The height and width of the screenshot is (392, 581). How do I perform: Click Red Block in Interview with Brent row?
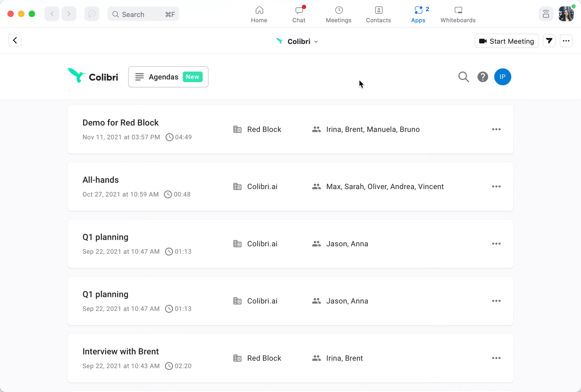tap(264, 358)
